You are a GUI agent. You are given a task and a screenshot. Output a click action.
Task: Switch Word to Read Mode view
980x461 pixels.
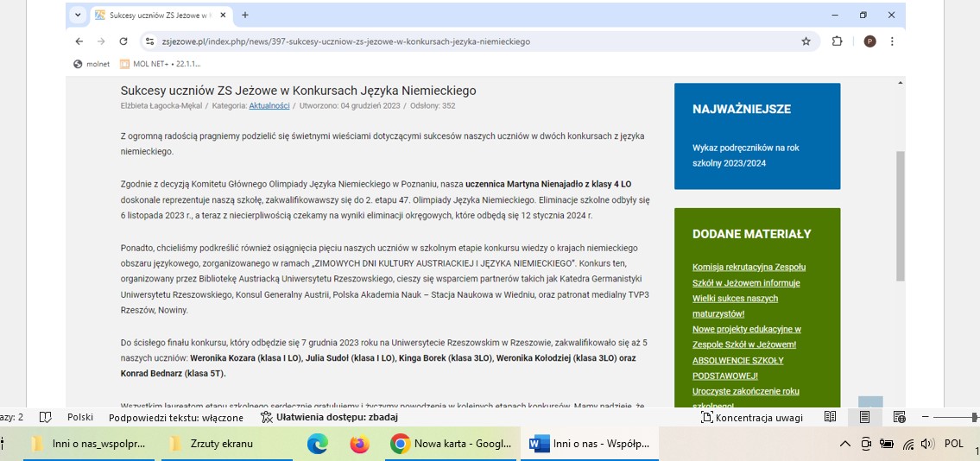(x=830, y=417)
